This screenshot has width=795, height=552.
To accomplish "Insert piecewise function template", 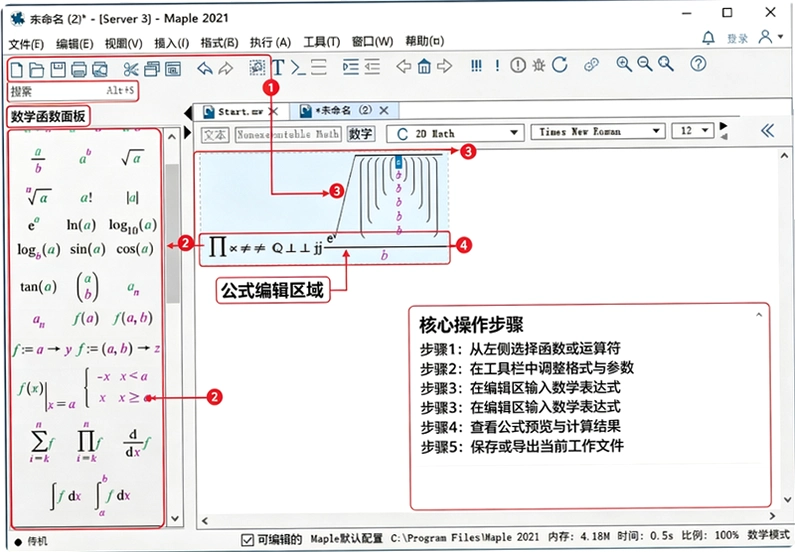I will (x=118, y=388).
